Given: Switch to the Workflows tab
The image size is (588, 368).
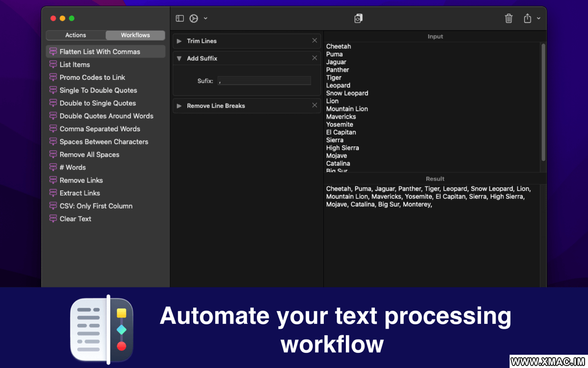Looking at the screenshot, I should [135, 35].
